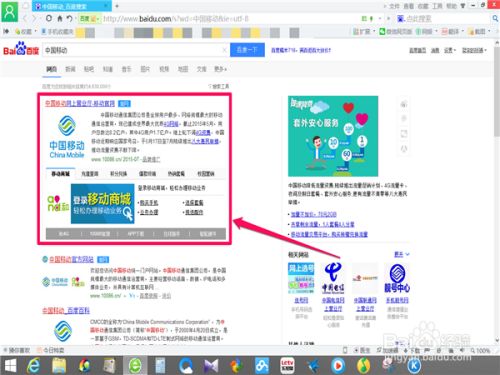The width and height of the screenshot is (500, 375).
Task: Click the sidebar toggle arrow in bookmarks bar
Action: 6,31
